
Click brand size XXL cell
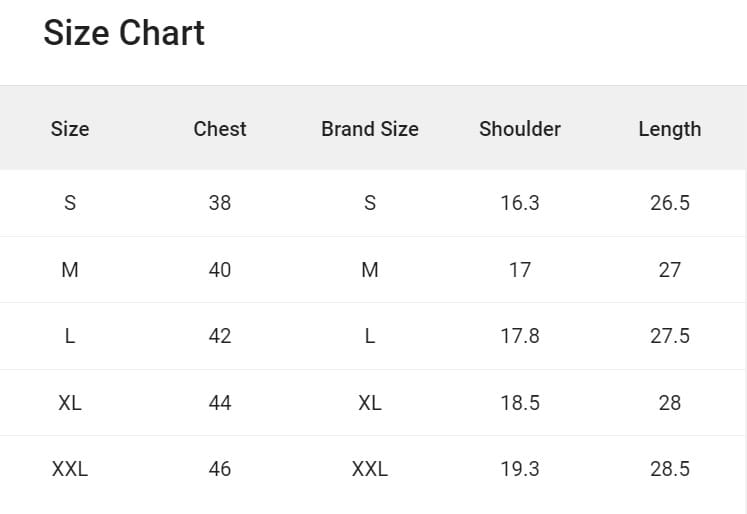point(370,469)
